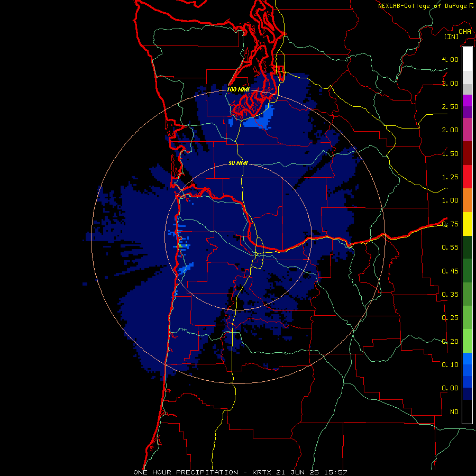
Task: Click the yellow-green precipitation pixels on the coast
Action: click(x=181, y=246)
